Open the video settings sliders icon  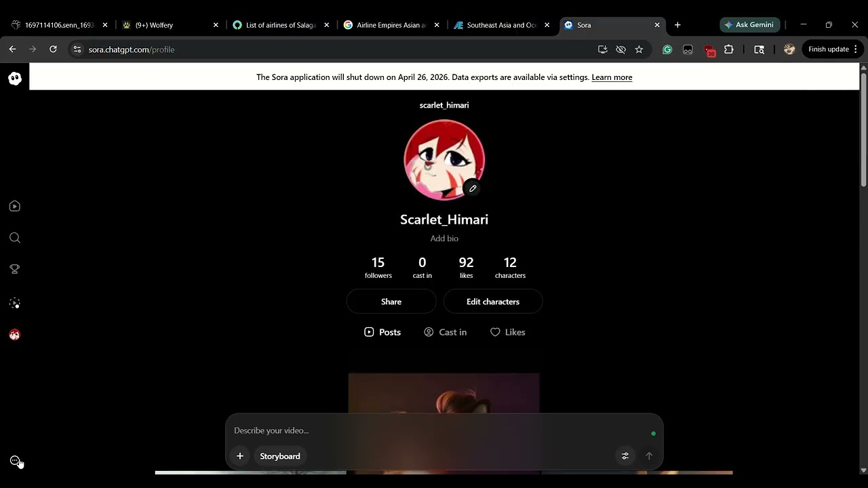tap(625, 456)
